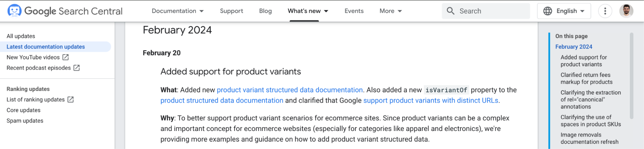Open the More dropdown in navigation
This screenshot has height=149, width=644.
point(390,11)
